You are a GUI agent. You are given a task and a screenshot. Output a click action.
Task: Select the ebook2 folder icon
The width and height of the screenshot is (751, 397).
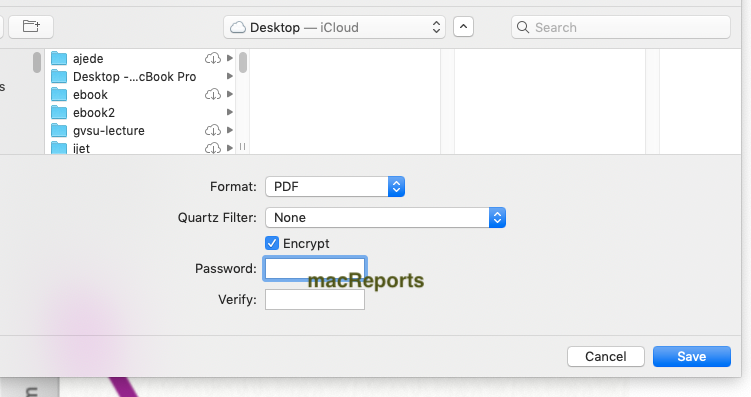click(59, 113)
